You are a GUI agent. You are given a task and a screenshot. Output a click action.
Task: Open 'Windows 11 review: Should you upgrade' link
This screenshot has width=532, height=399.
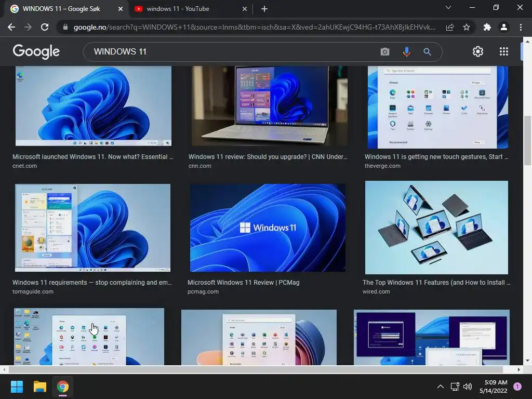pos(268,157)
